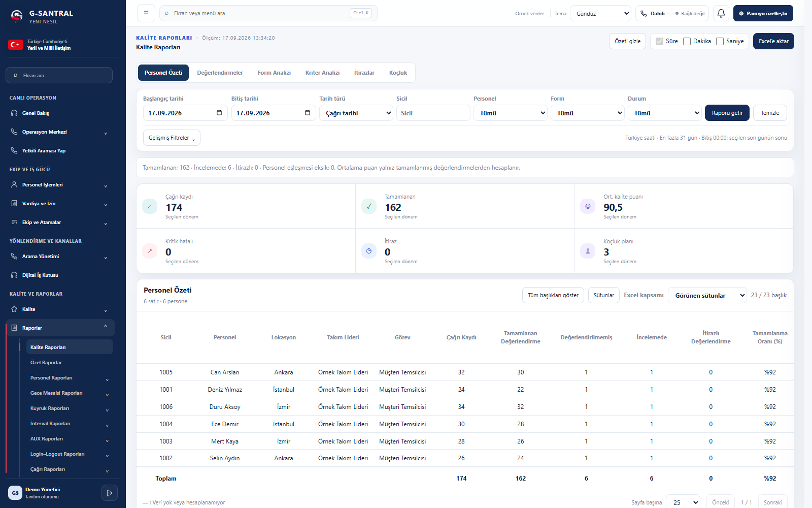
Task: Open calendar picker for Bitiş tarihi
Action: pos(308,113)
